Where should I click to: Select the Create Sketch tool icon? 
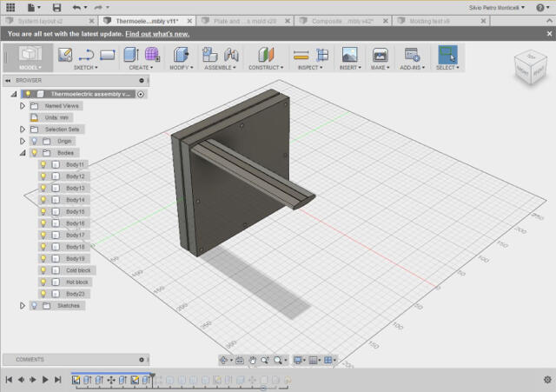(x=65, y=55)
